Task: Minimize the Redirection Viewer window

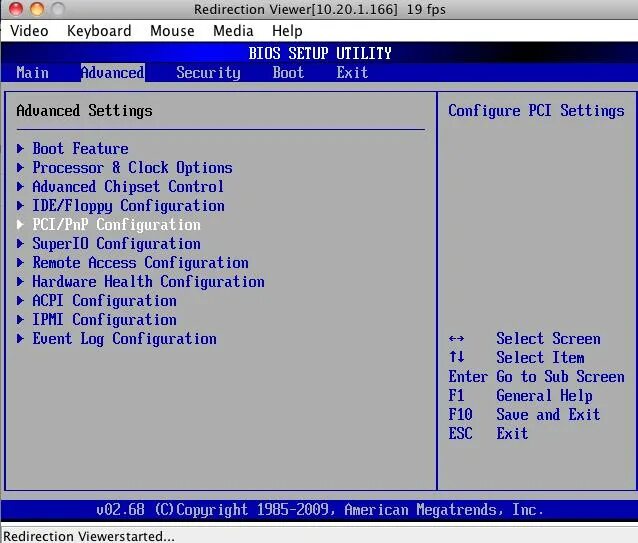Action: point(37,9)
